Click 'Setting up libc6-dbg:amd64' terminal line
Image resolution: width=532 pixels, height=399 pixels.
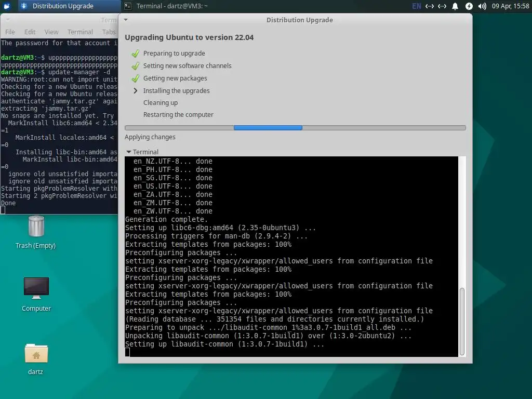pos(220,228)
